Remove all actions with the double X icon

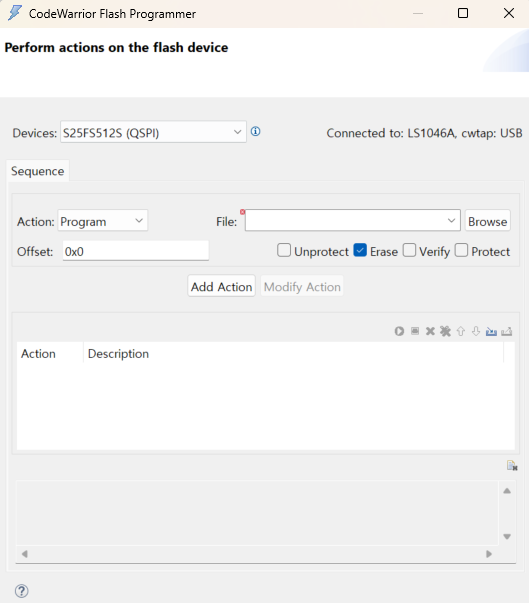point(445,331)
